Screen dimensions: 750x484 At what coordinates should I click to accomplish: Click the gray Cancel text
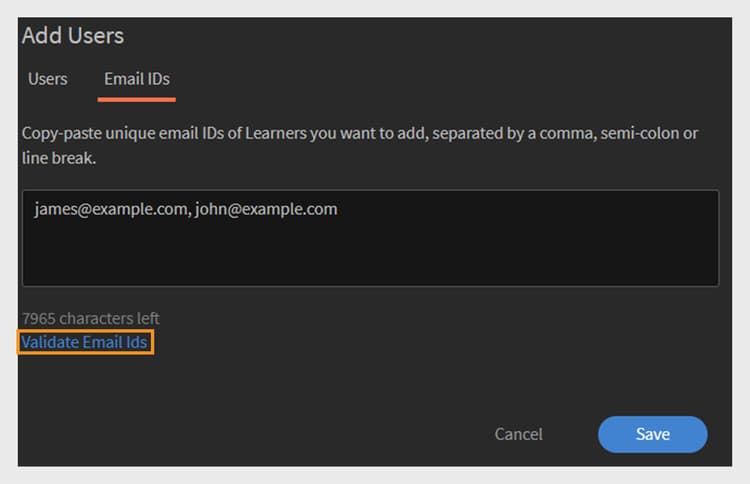coord(518,434)
